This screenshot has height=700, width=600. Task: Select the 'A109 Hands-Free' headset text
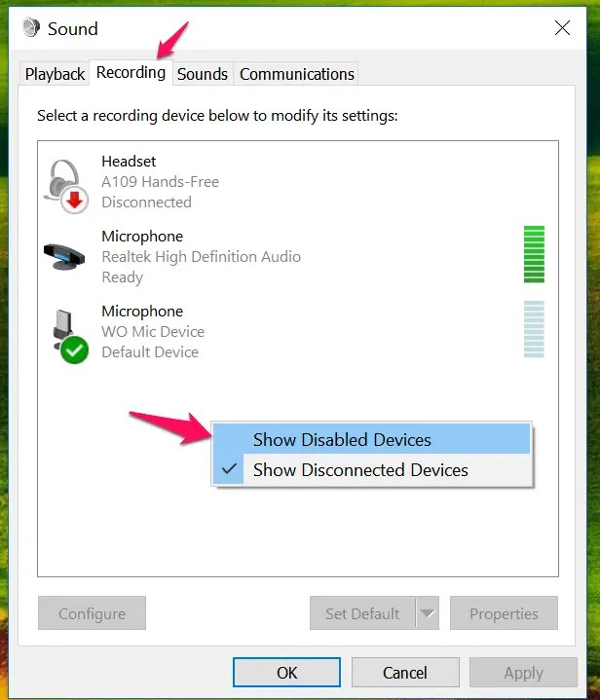(161, 182)
